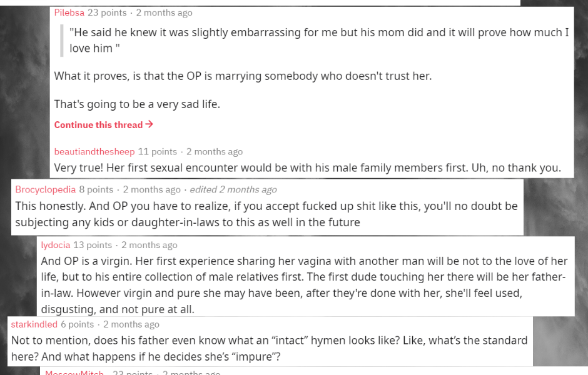Screen dimensions: 588x375
Task: Click Brocyclopedia's comment body text
Action: click(266, 214)
